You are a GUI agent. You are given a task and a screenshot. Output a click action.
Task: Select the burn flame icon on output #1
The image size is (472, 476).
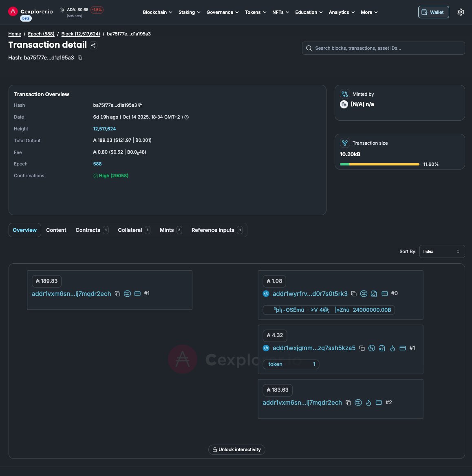pos(392,348)
